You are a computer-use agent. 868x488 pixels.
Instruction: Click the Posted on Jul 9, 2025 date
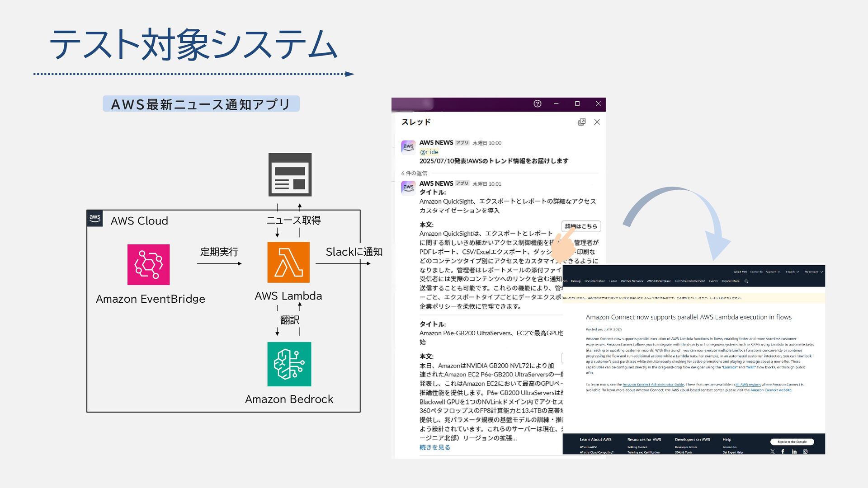point(604,329)
